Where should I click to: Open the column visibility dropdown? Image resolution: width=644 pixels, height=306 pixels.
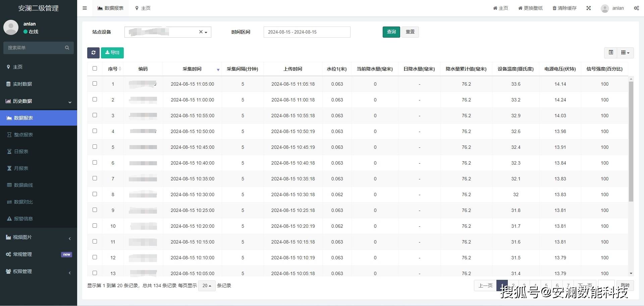[x=625, y=52]
